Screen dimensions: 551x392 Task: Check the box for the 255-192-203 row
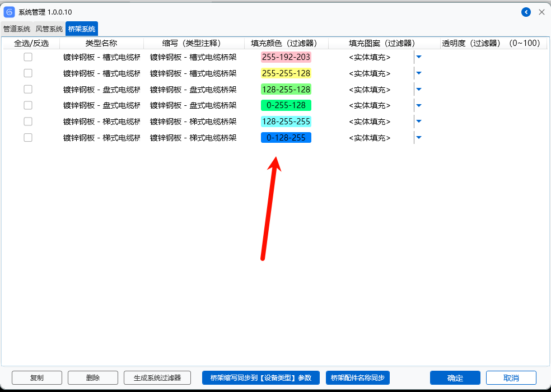(x=28, y=57)
